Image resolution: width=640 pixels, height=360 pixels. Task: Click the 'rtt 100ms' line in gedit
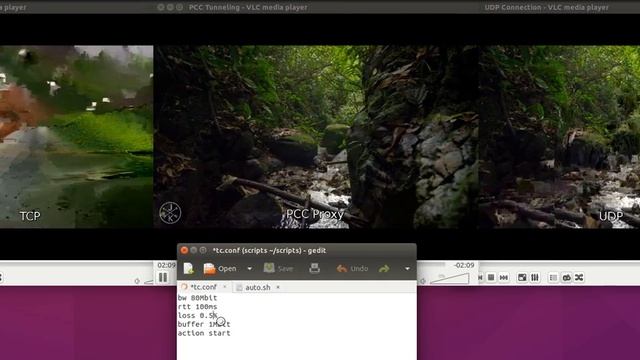point(198,307)
